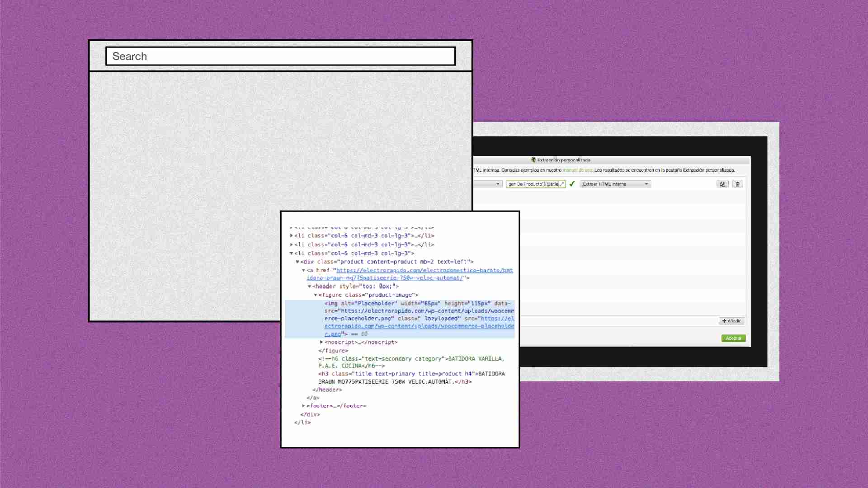Click the '== $0' marker after img tag
The height and width of the screenshot is (488, 868).
pyautogui.click(x=359, y=334)
